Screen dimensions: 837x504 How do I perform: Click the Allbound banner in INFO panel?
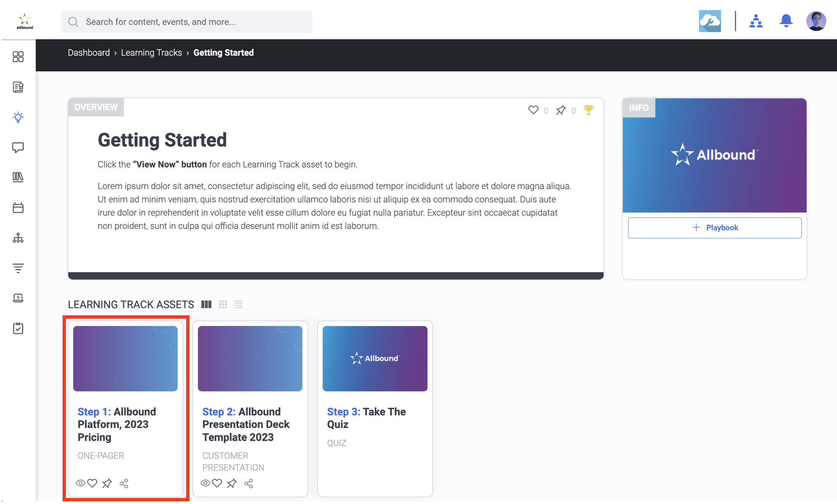715,155
